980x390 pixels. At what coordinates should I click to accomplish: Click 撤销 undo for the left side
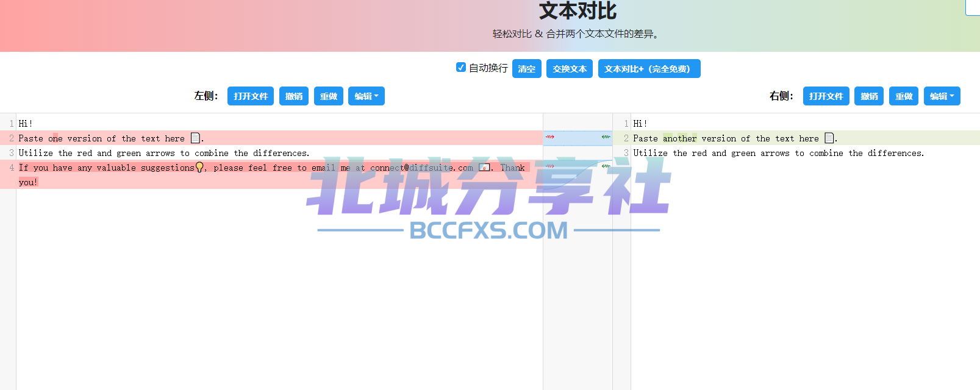point(294,96)
